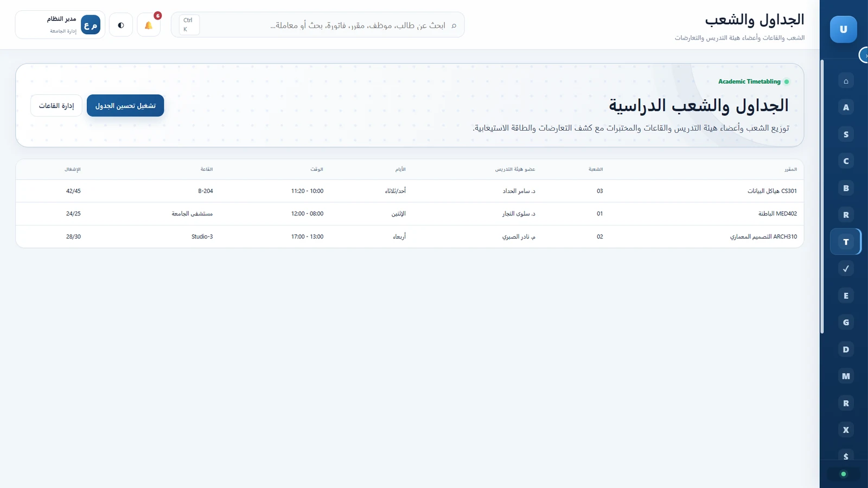This screenshot has width=868, height=488.
Task: Open the G module in sidebar
Action: 846,322
